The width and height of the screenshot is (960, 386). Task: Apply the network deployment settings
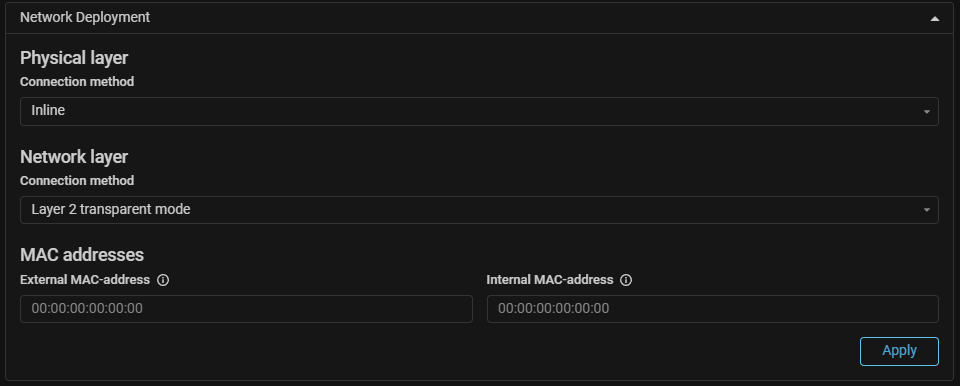pyautogui.click(x=899, y=351)
